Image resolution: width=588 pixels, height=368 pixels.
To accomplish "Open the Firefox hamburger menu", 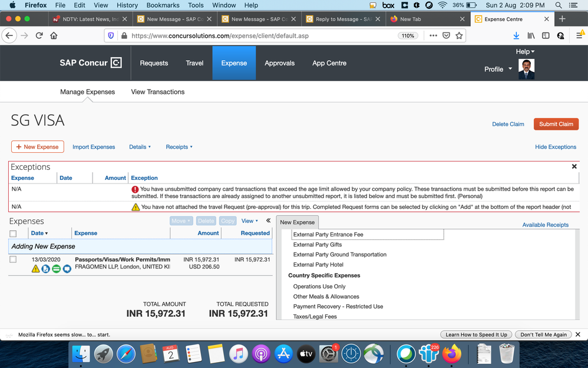I will (579, 35).
